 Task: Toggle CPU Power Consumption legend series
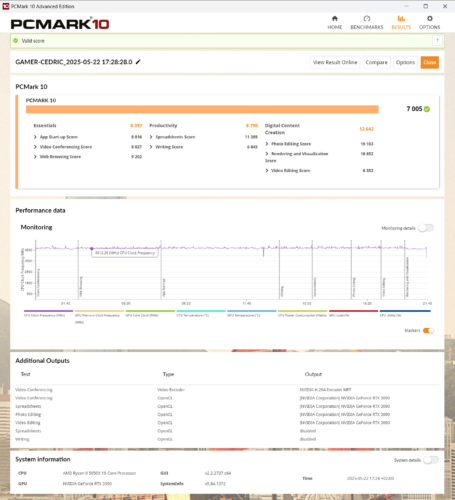303,313
